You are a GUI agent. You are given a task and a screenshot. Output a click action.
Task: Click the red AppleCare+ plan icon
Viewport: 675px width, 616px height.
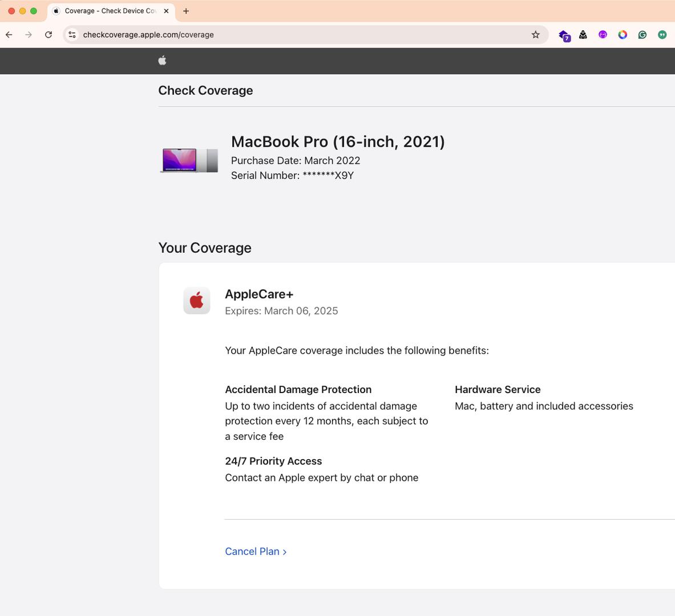pyautogui.click(x=196, y=301)
